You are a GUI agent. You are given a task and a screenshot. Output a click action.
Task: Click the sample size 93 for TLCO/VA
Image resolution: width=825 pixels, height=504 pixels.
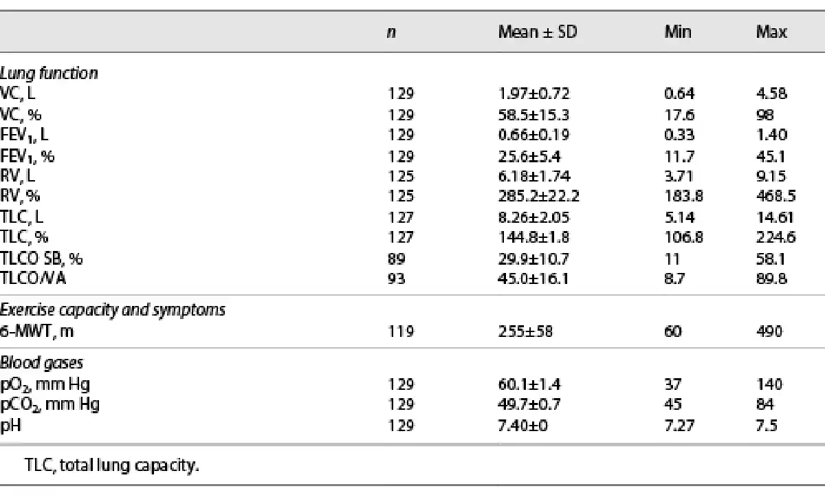coord(397,279)
